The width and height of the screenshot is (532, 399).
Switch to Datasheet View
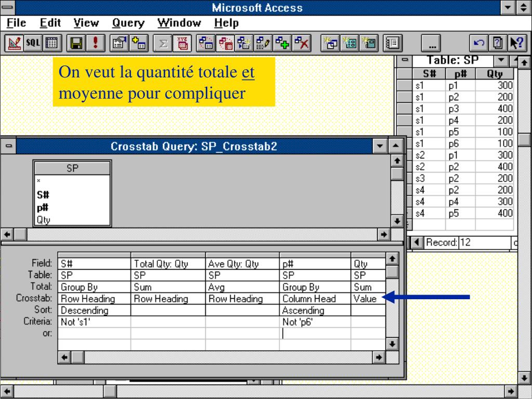[52, 43]
